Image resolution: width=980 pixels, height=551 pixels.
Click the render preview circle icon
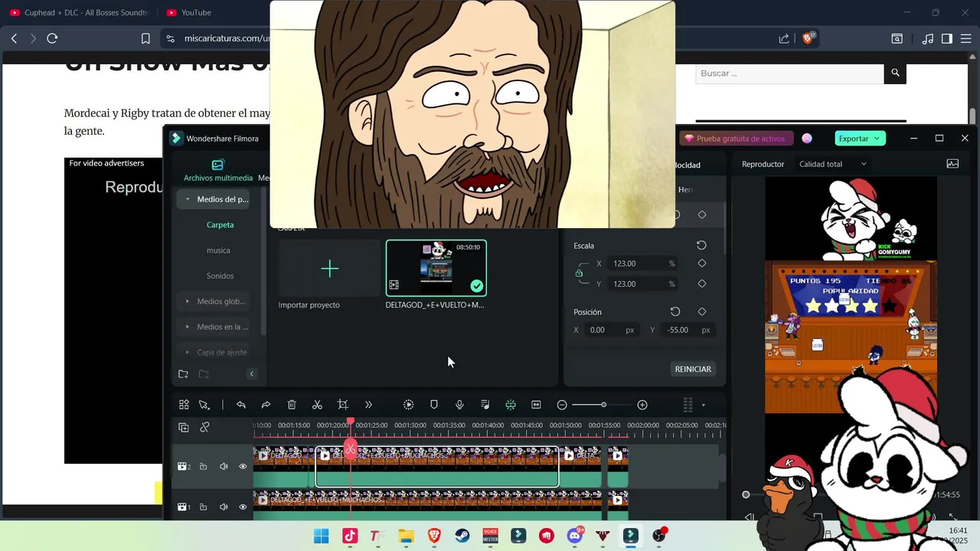pos(408,405)
